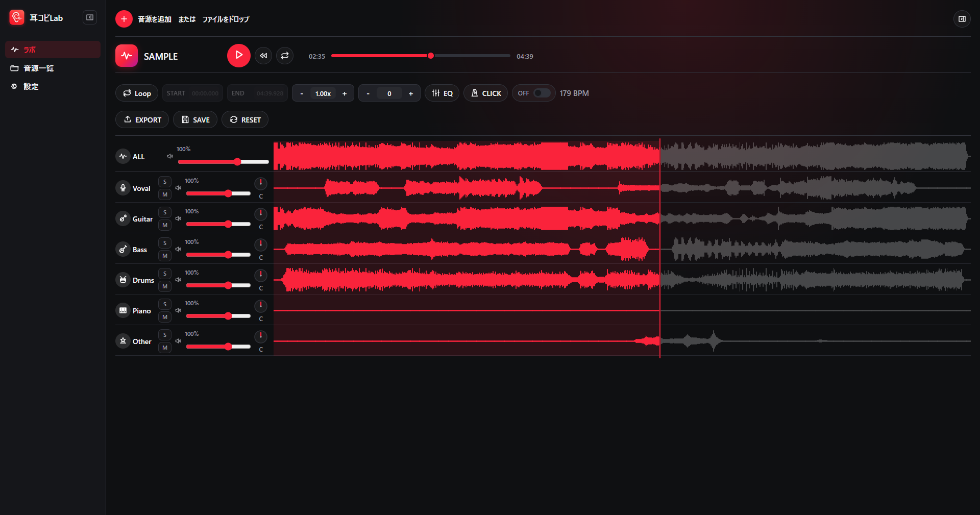
Task: Click the Bass pan knob
Action: point(261,244)
